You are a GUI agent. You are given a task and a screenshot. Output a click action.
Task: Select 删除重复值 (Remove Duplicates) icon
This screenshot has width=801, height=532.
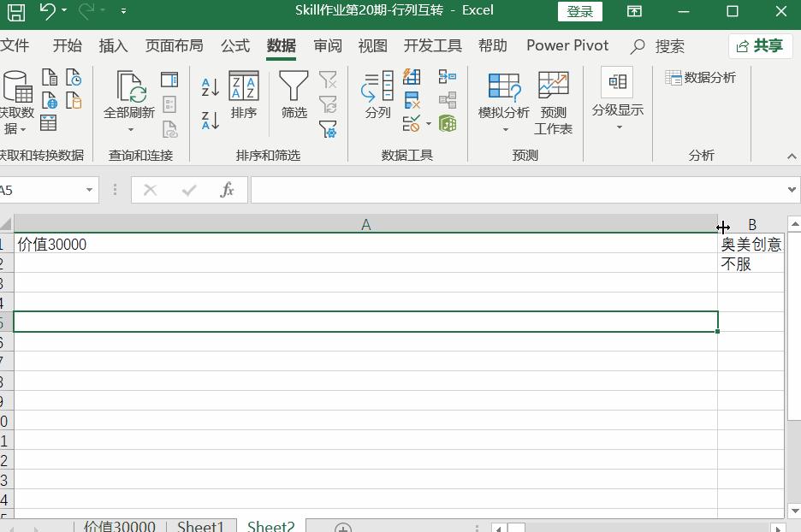[412, 101]
